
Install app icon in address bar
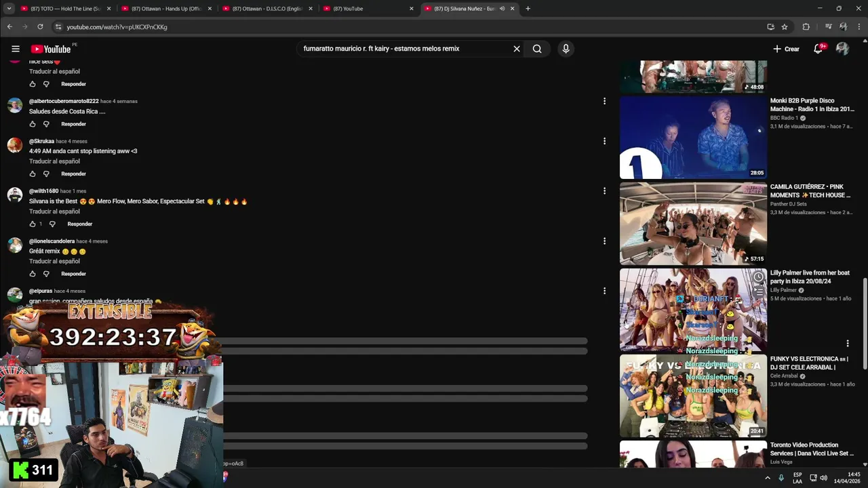click(x=770, y=27)
